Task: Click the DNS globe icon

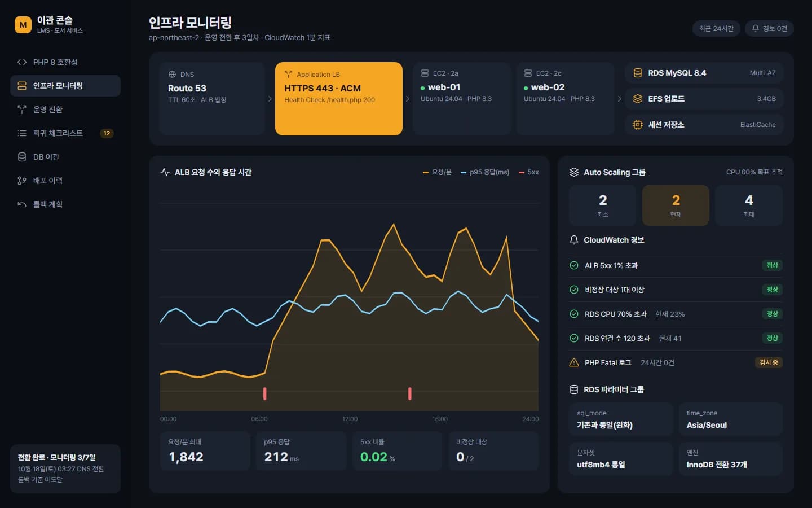Action: click(172, 75)
